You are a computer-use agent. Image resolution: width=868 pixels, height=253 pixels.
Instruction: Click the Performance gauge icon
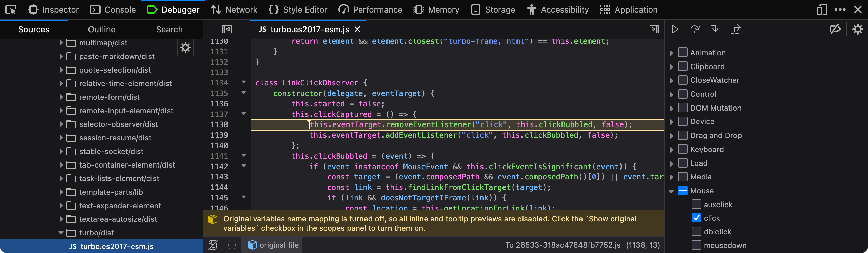pos(343,10)
